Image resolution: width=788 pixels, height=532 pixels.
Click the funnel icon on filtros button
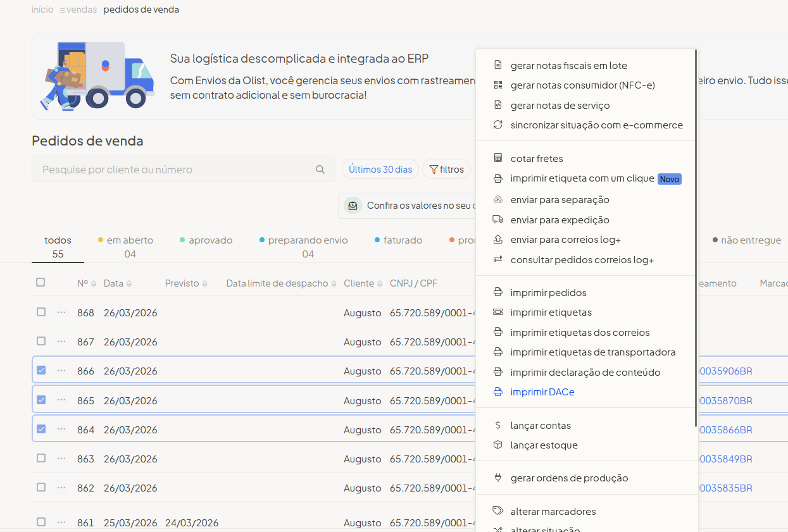pyautogui.click(x=434, y=170)
